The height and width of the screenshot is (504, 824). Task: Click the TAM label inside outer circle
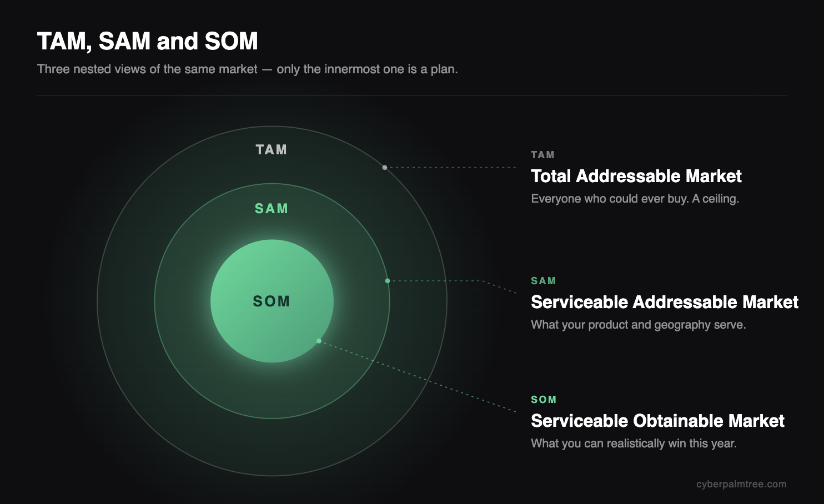[272, 150]
